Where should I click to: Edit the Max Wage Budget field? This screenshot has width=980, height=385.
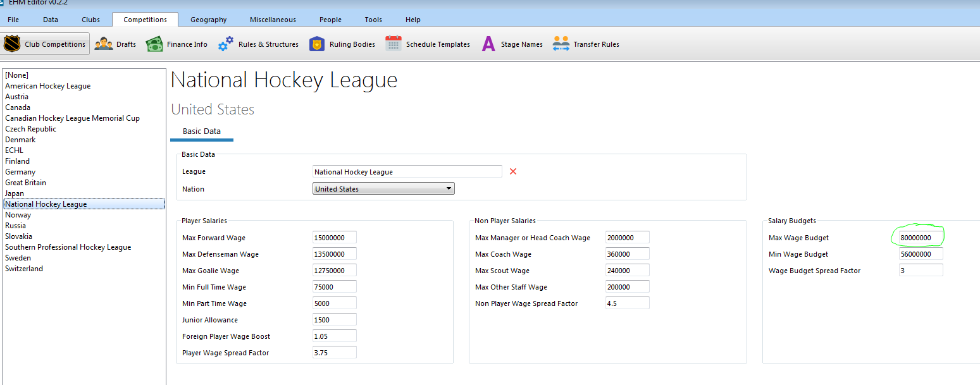(921, 238)
